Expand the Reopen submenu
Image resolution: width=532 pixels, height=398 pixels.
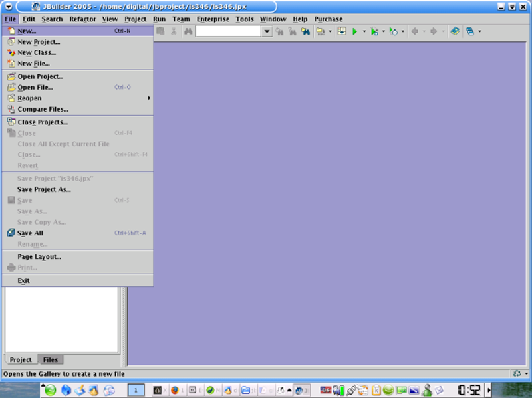148,98
